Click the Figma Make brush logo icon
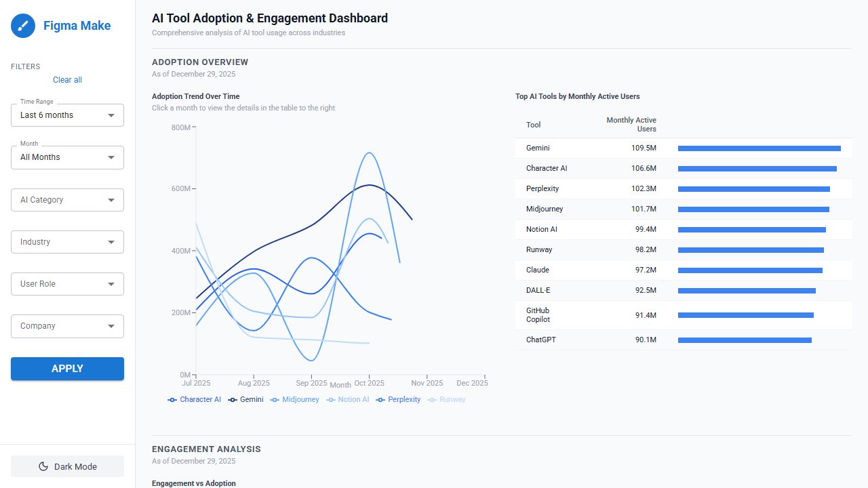This screenshot has height=488, width=868. coord(23,26)
